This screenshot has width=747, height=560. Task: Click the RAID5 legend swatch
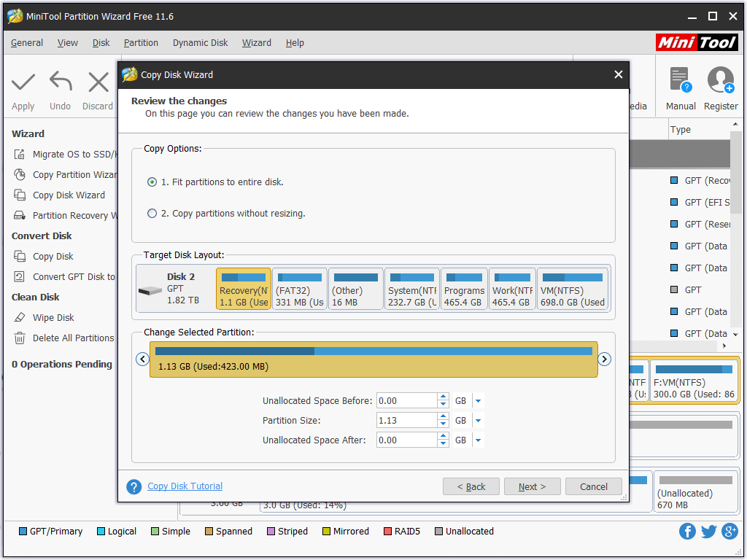388,532
